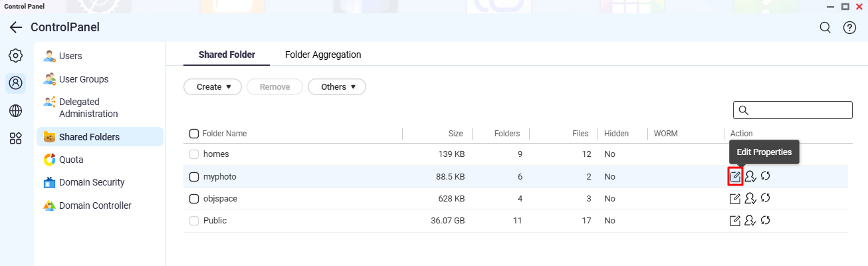Viewport: 868px width, 266px height.
Task: Select the System gear icon in the sidebar
Action: pos(15,56)
